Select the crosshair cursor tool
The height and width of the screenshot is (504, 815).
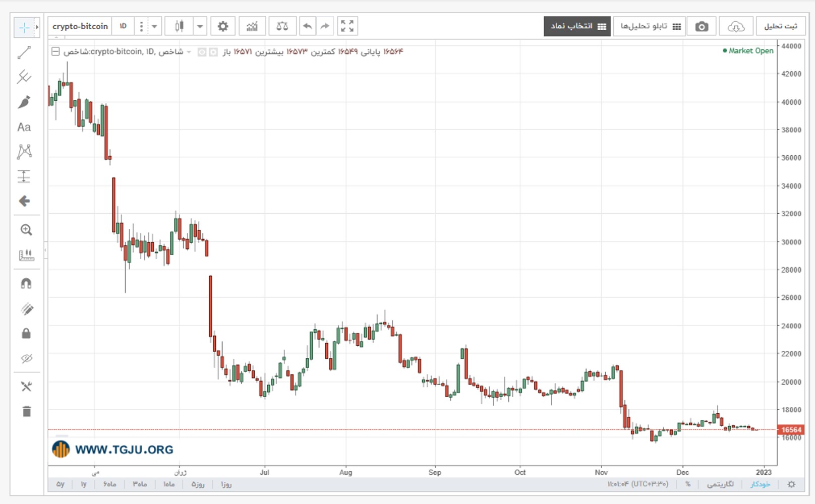[x=24, y=27]
